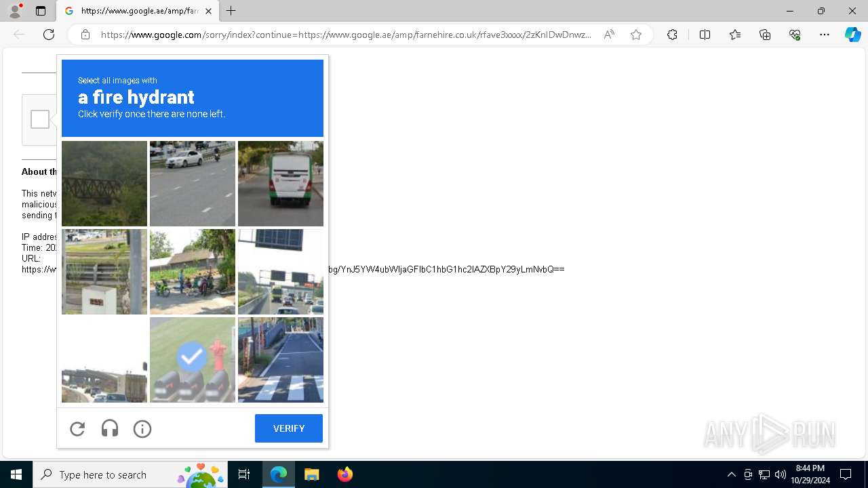Open the Windows Start menu

pos(16,474)
